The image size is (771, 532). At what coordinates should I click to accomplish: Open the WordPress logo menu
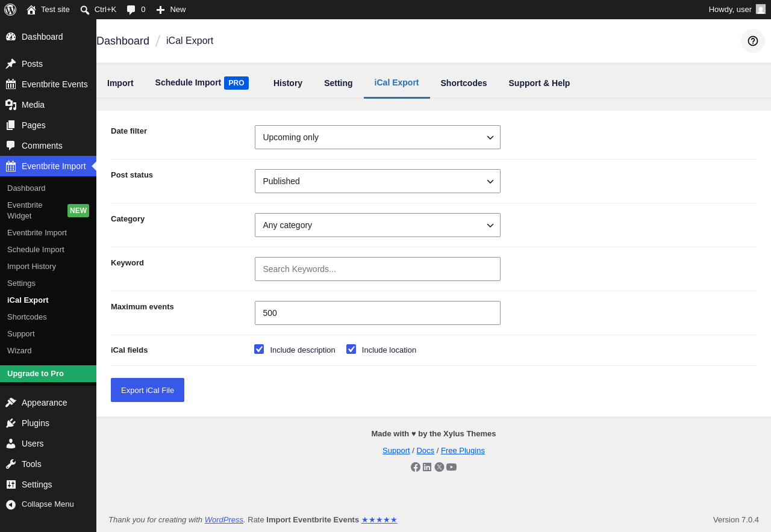click(10, 10)
